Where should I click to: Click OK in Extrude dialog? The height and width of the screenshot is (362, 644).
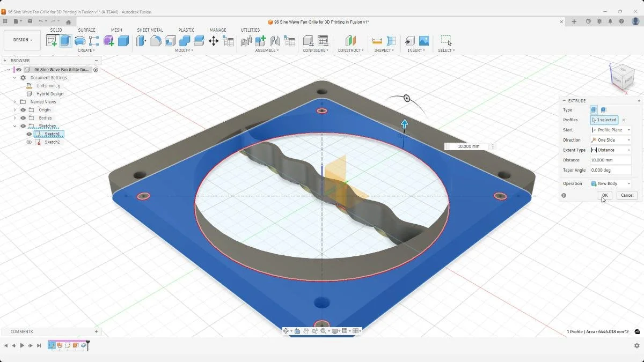(x=605, y=195)
